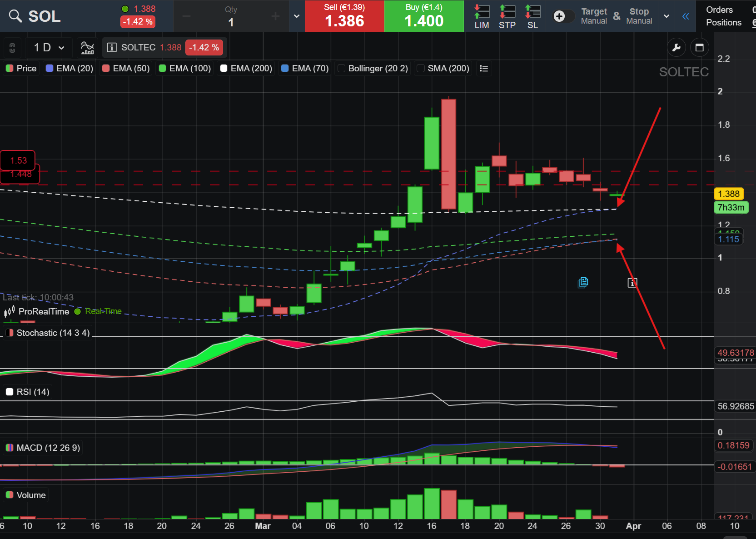
Task: Click the SOL ticker name in header
Action: pos(45,16)
